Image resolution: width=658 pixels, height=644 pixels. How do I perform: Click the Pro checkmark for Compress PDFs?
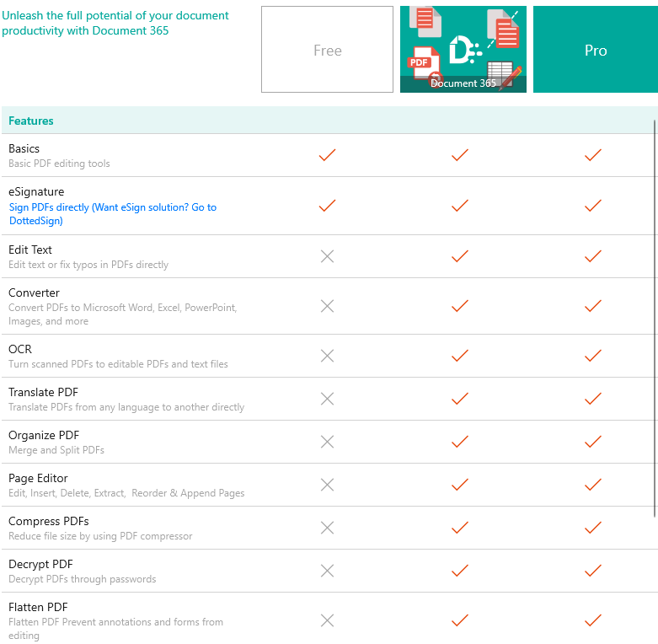pyautogui.click(x=593, y=528)
